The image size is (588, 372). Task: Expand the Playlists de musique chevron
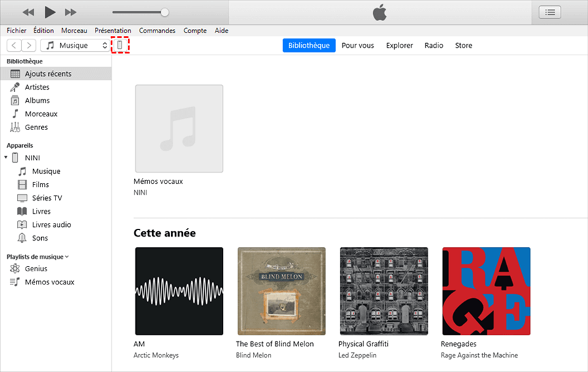(67, 258)
